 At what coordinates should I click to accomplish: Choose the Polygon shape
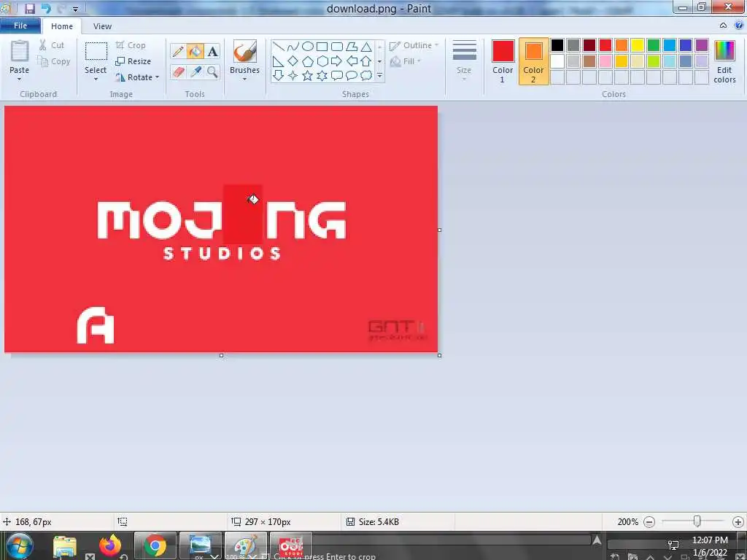click(x=352, y=46)
